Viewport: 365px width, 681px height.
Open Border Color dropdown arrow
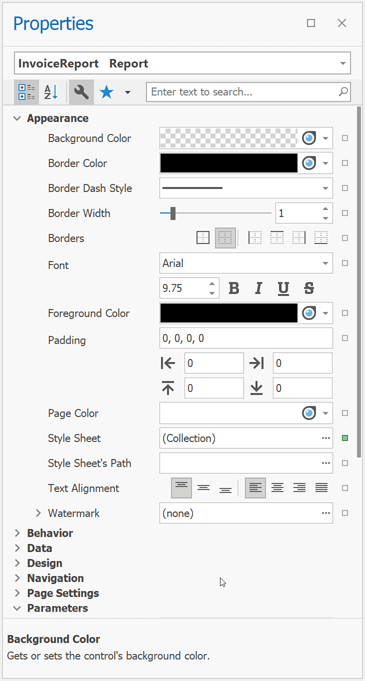pos(325,163)
